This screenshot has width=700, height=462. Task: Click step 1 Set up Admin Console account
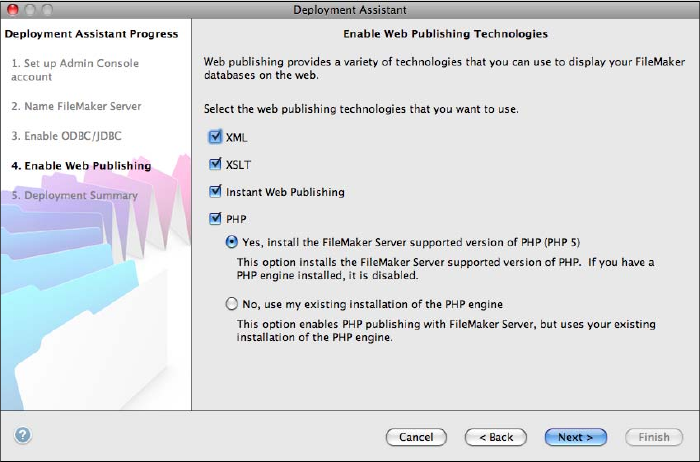coord(75,70)
